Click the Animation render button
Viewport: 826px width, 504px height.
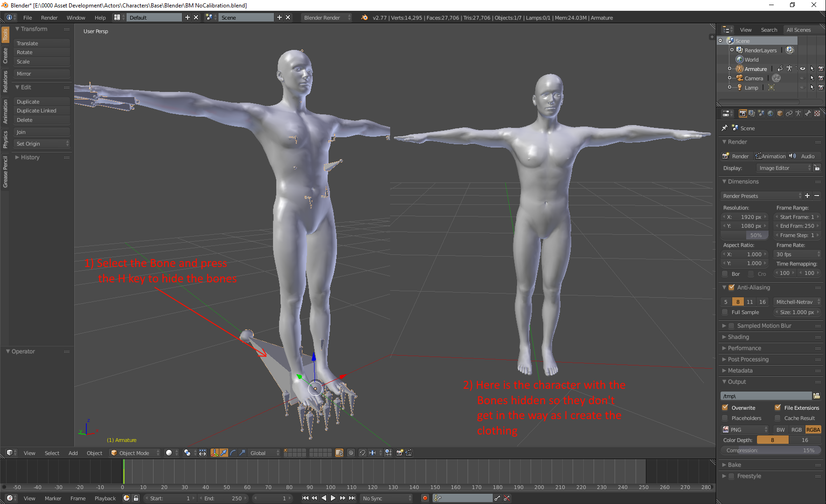770,156
